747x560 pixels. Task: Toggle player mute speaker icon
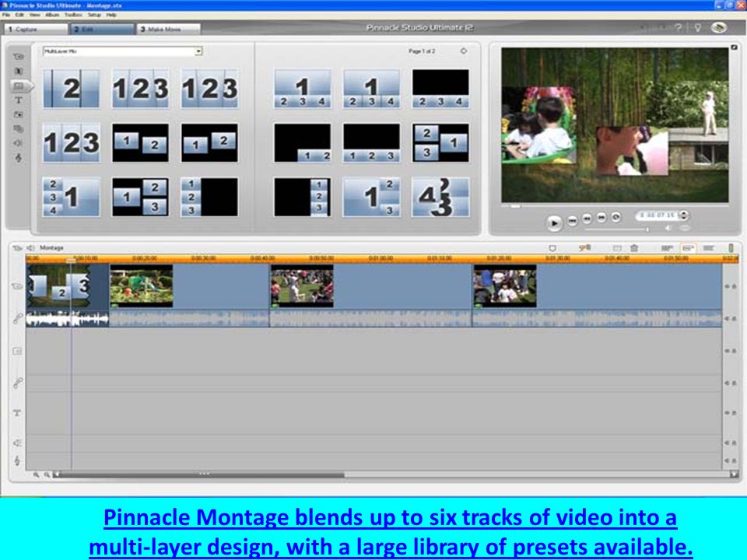(x=668, y=229)
